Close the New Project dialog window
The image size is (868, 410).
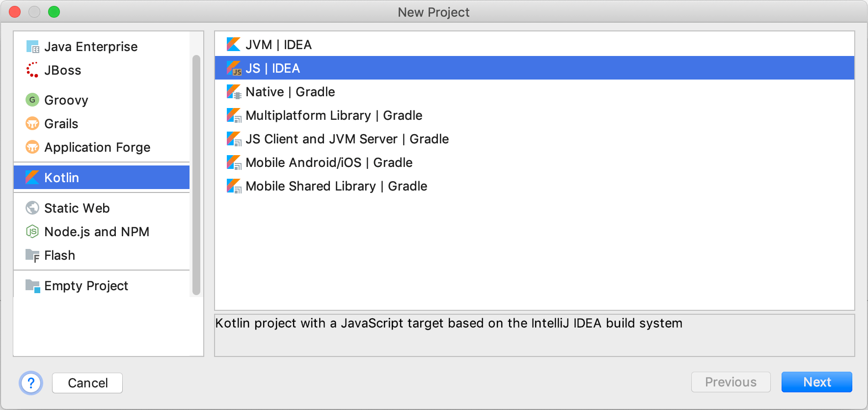point(15,12)
